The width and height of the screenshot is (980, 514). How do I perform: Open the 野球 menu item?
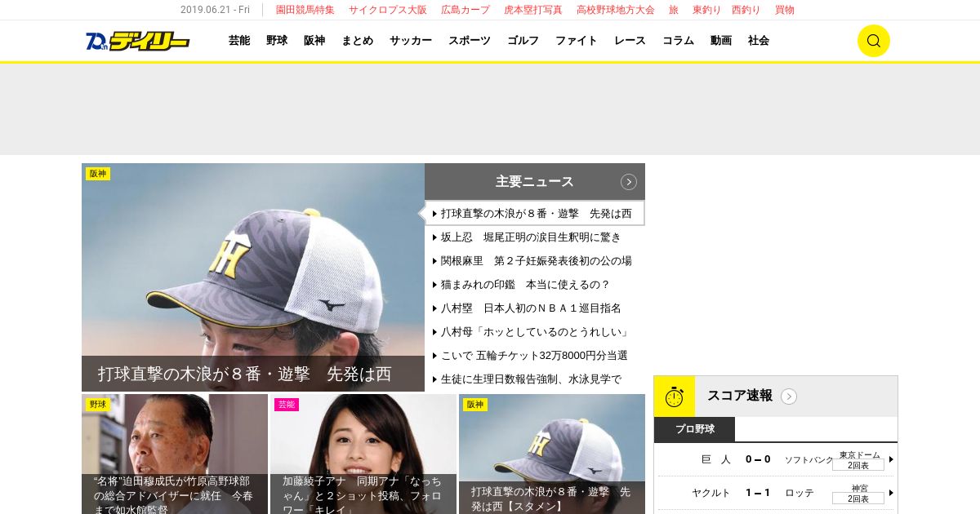tap(277, 41)
